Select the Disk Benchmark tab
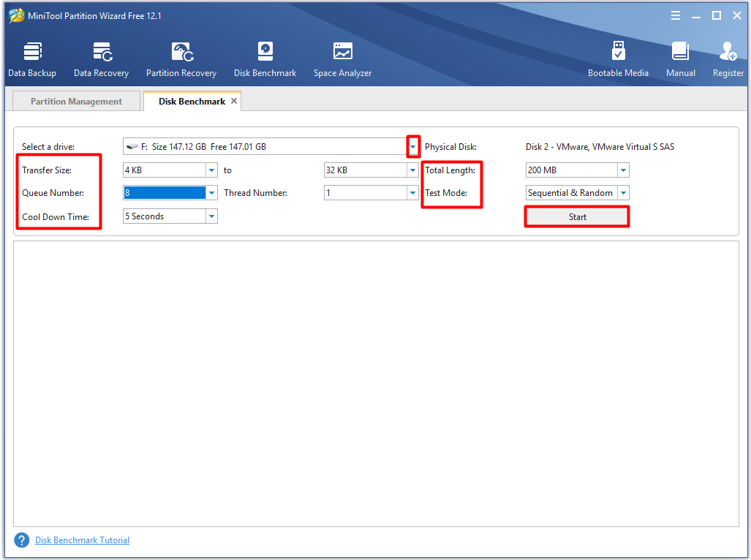The width and height of the screenshot is (751, 560). (192, 101)
